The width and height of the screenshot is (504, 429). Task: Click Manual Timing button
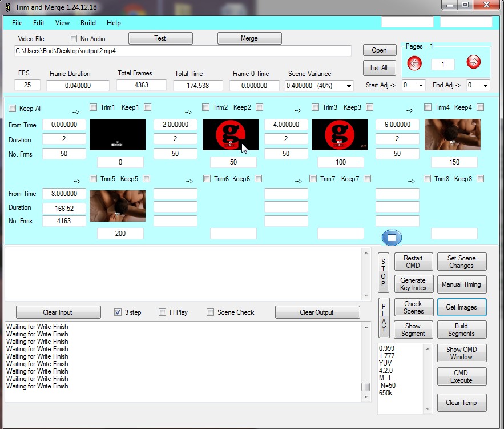point(462,284)
